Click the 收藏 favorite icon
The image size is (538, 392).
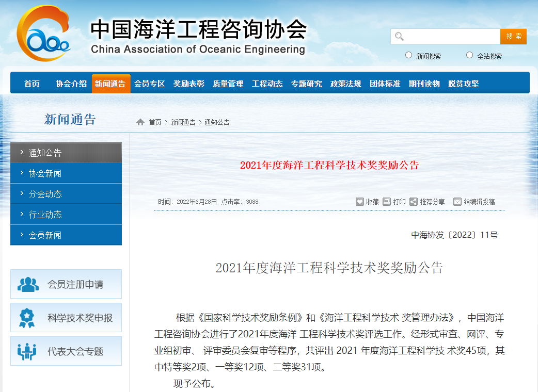pyautogui.click(x=360, y=202)
